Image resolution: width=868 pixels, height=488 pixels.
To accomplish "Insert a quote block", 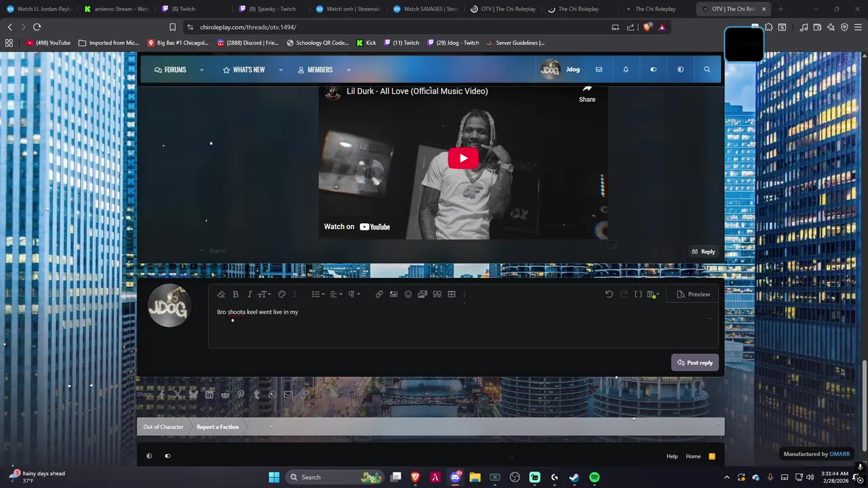I will (x=437, y=294).
